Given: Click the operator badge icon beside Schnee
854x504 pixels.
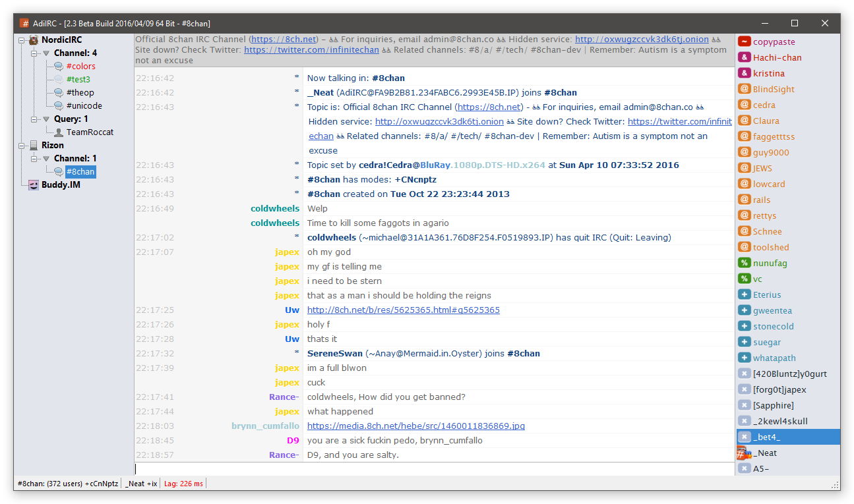Looking at the screenshot, I should pyautogui.click(x=744, y=231).
